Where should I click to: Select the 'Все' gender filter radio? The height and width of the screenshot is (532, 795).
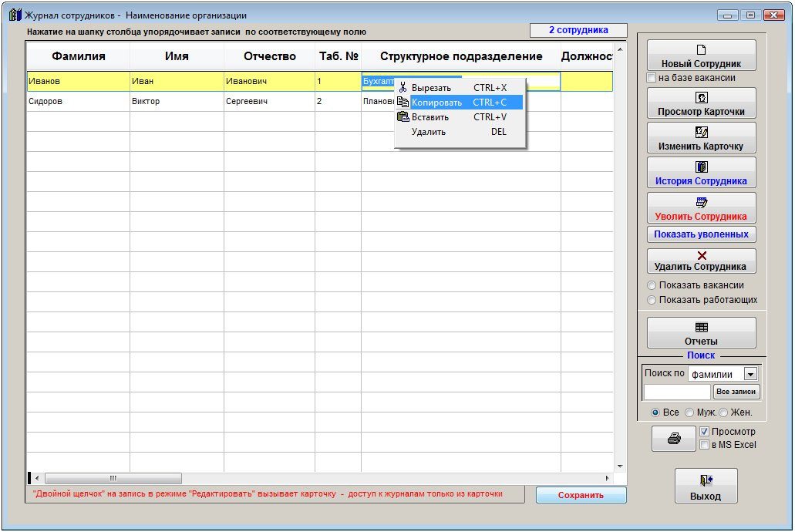coord(655,412)
